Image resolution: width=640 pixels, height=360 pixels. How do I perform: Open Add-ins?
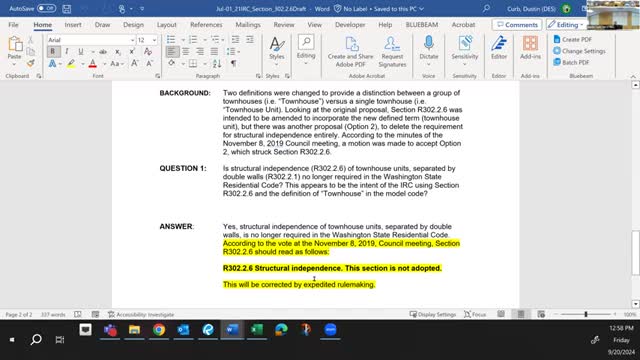(x=530, y=48)
